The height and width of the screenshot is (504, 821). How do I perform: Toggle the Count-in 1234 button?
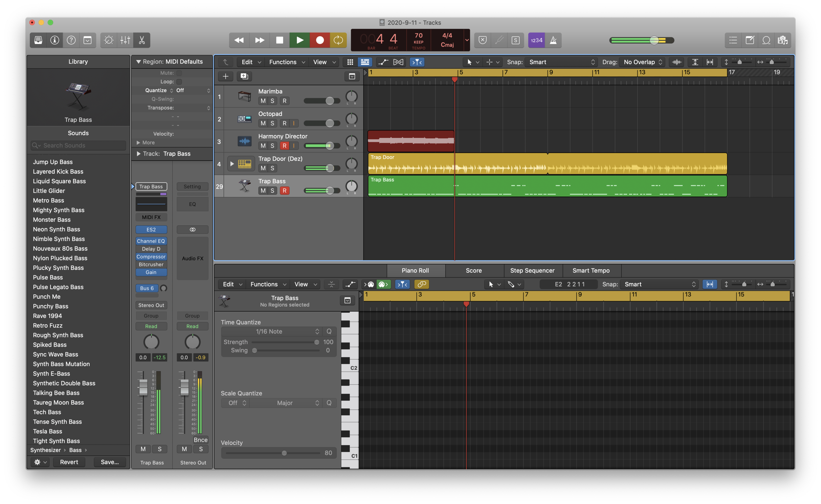[536, 40]
